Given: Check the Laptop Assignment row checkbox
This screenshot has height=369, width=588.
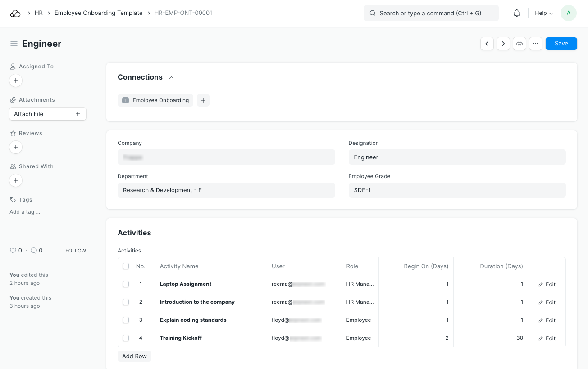Looking at the screenshot, I should (x=126, y=284).
